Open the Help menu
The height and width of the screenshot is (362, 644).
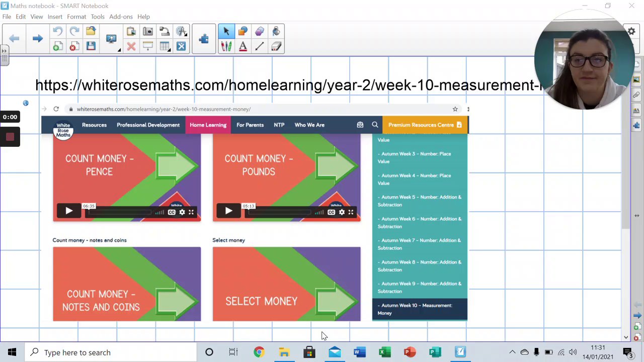click(x=143, y=17)
